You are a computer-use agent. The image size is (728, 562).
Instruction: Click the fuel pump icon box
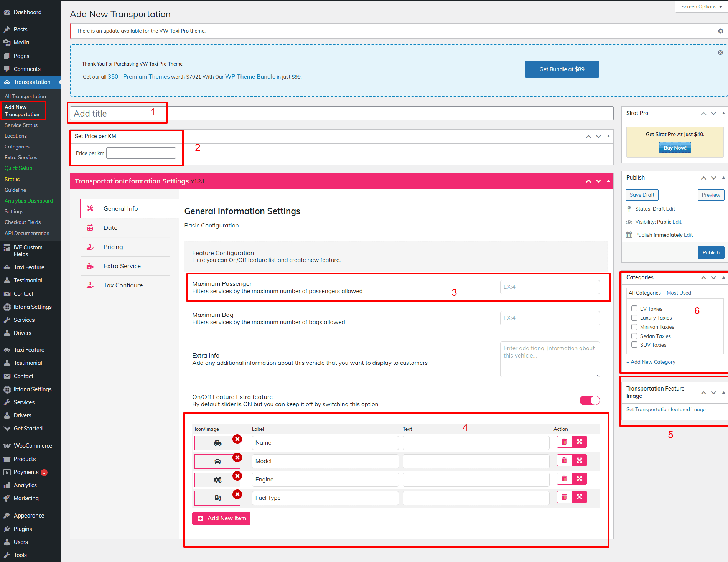[x=217, y=498]
